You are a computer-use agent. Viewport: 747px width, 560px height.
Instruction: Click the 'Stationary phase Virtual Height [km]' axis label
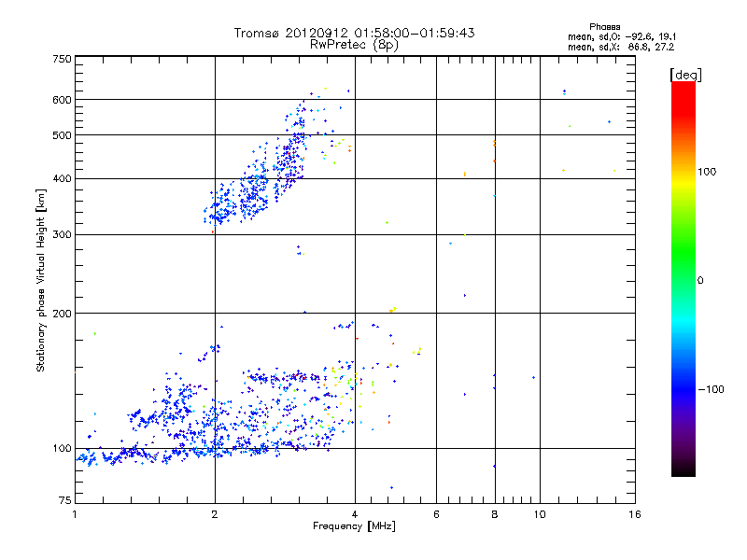[41, 281]
